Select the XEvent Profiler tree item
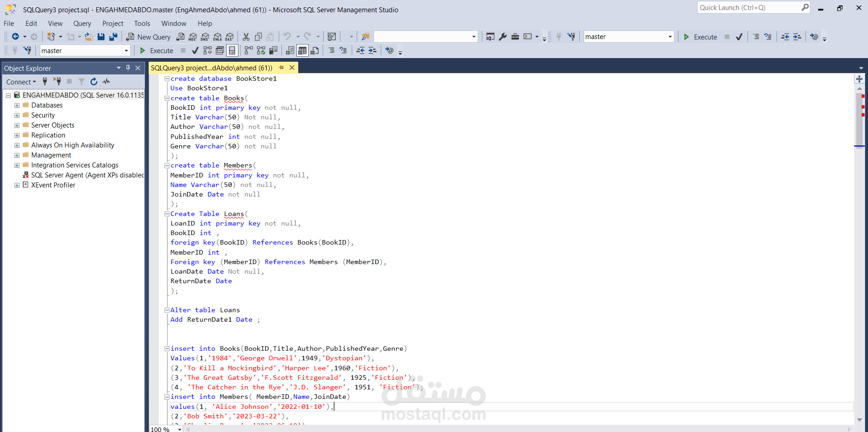 (53, 185)
